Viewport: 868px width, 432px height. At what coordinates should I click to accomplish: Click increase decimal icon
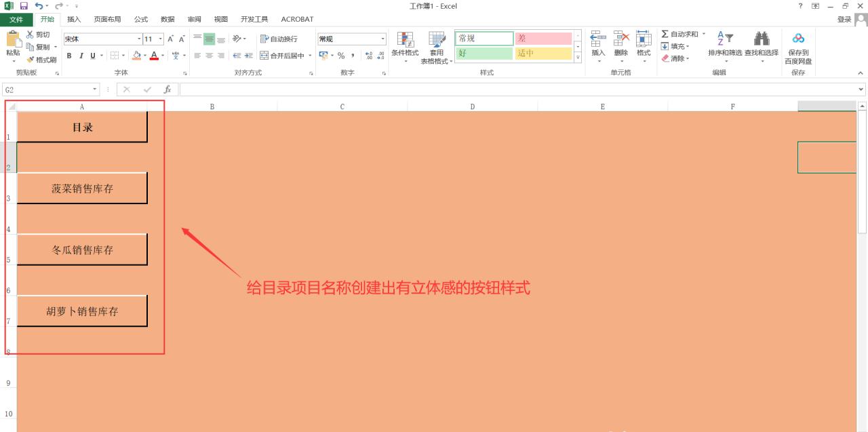point(369,56)
